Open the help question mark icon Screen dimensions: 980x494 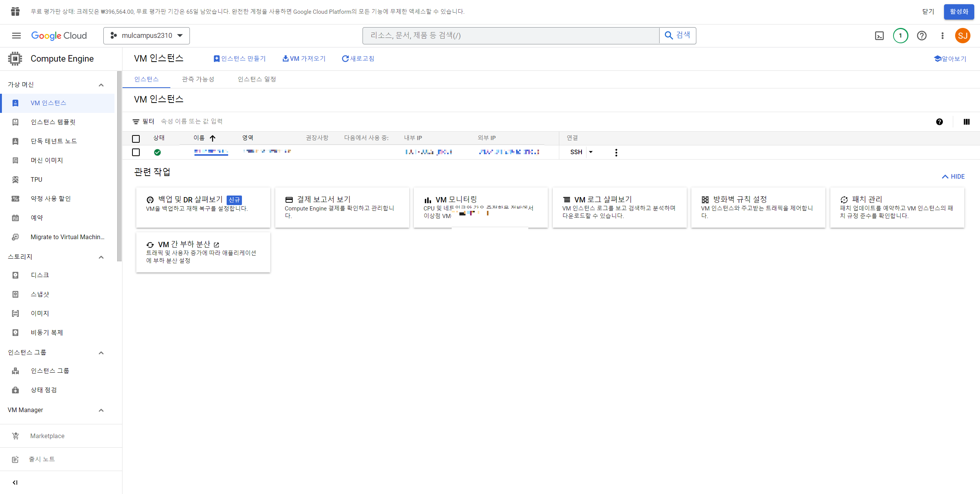coord(921,36)
